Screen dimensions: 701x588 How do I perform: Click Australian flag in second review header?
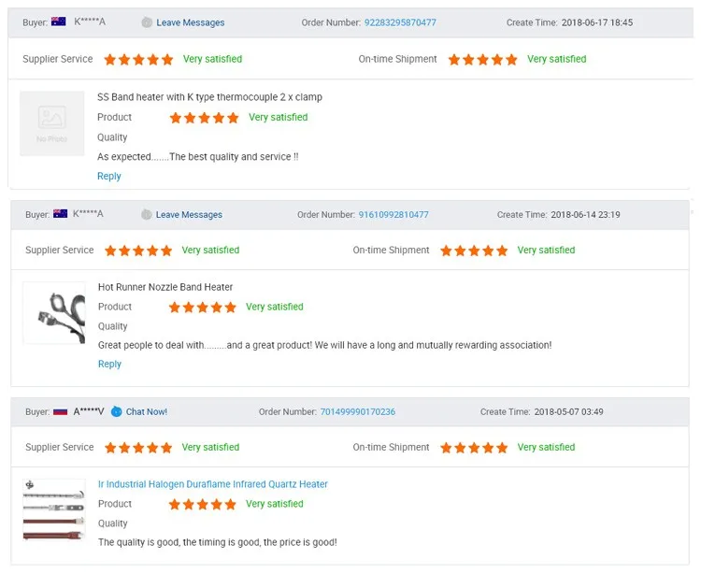[x=61, y=214]
